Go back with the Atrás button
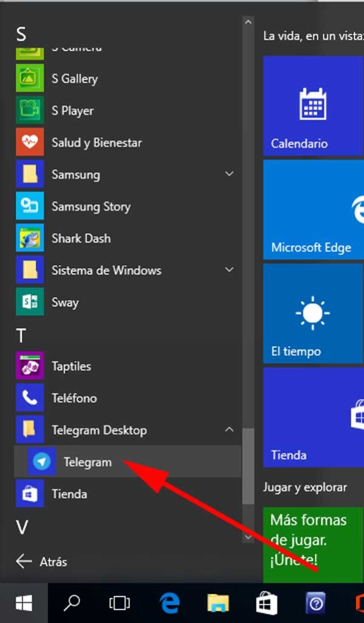The width and height of the screenshot is (364, 623). [x=41, y=562]
